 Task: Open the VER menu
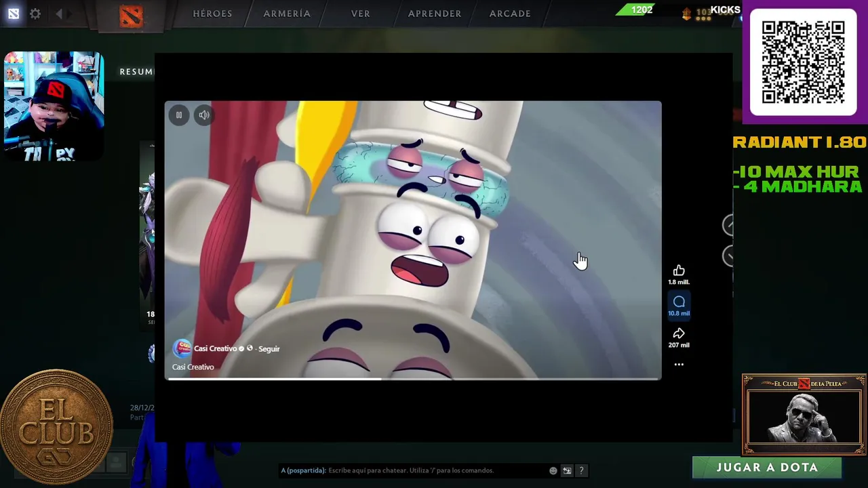[361, 14]
